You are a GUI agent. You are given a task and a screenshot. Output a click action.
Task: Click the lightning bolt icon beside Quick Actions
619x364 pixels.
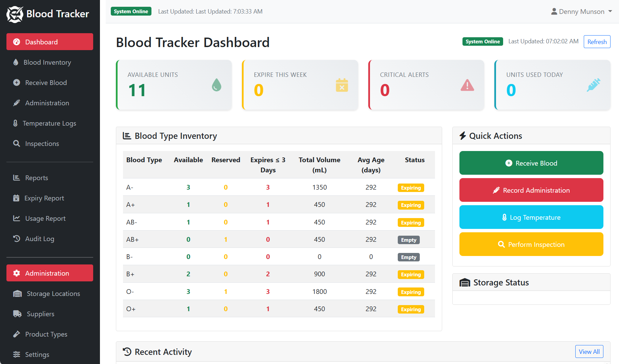point(462,136)
